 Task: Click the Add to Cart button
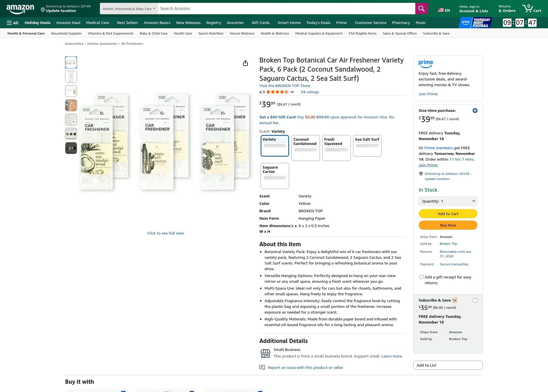[448, 214]
